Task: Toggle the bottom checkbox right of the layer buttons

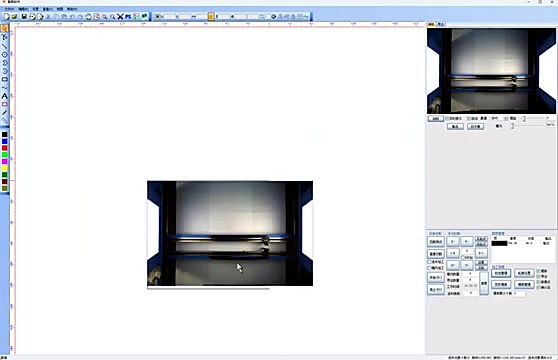Action: pyautogui.click(x=538, y=287)
